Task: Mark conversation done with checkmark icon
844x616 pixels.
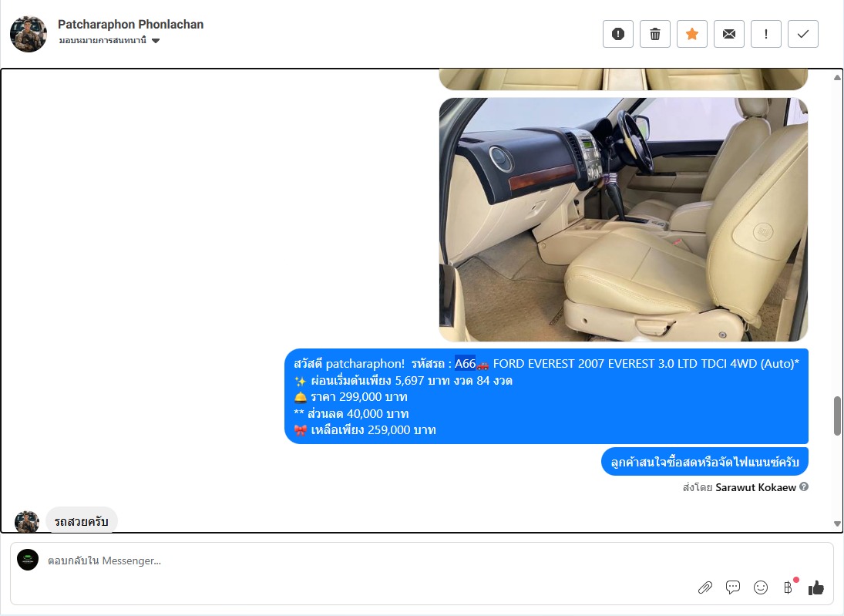Action: pyautogui.click(x=803, y=34)
